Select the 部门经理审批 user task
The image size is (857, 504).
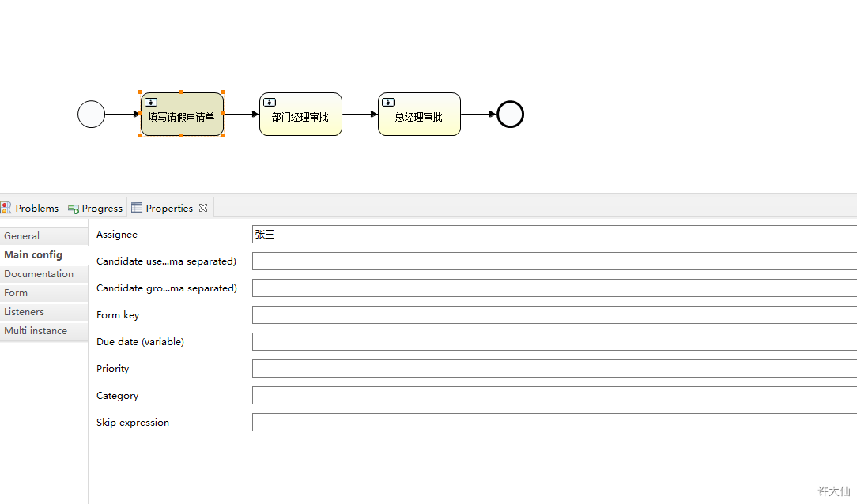(300, 114)
